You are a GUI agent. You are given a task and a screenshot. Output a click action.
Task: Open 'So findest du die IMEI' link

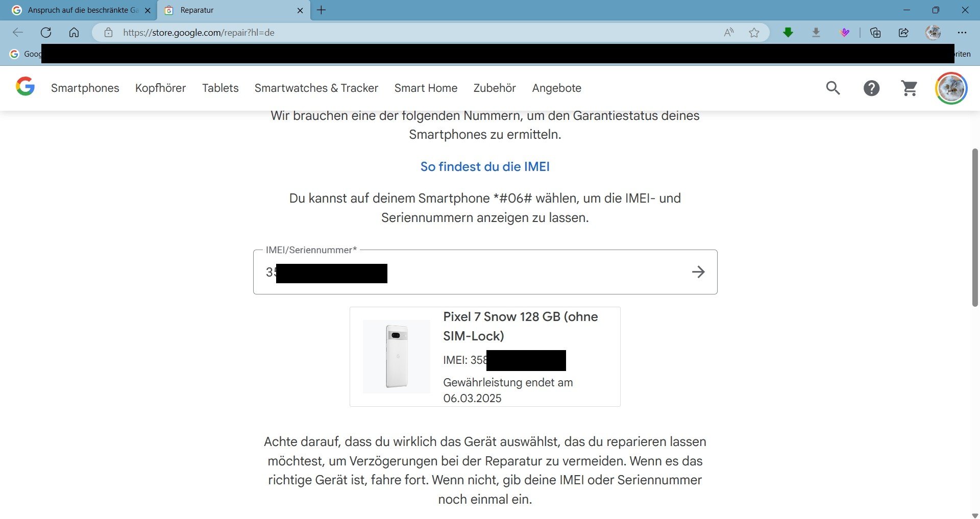[484, 167]
